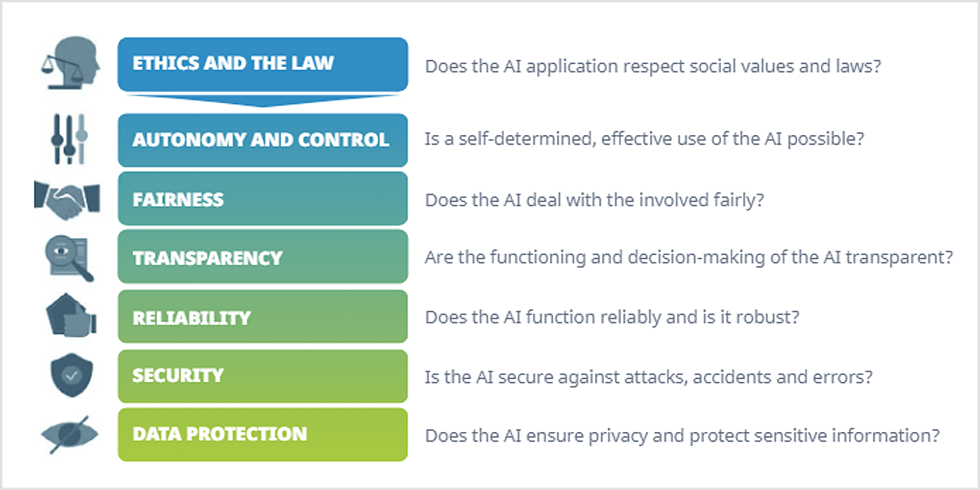The height and width of the screenshot is (490, 980).
Task: Select the shield checkmark security icon
Action: tap(72, 375)
